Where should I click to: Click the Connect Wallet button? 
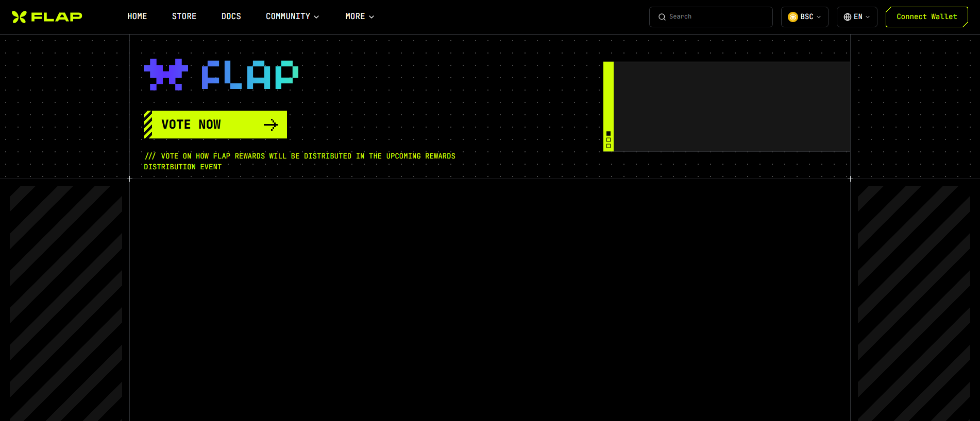(927, 17)
